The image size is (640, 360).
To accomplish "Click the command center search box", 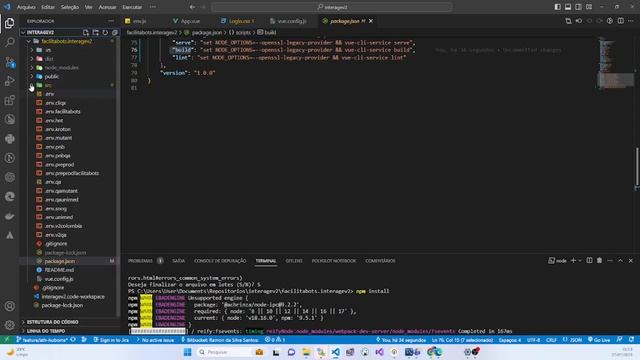I will click(x=332, y=7).
